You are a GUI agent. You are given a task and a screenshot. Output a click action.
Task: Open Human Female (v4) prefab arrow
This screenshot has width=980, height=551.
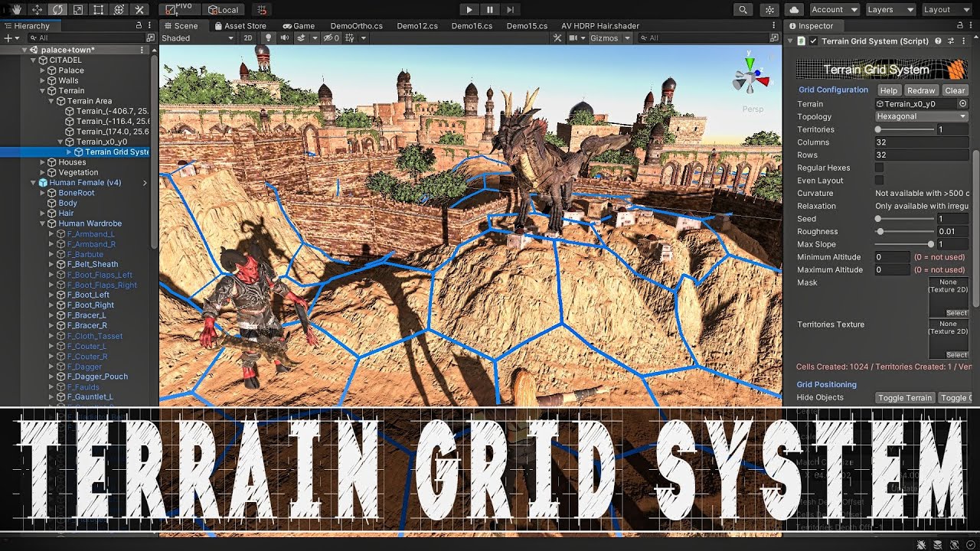[x=145, y=183]
